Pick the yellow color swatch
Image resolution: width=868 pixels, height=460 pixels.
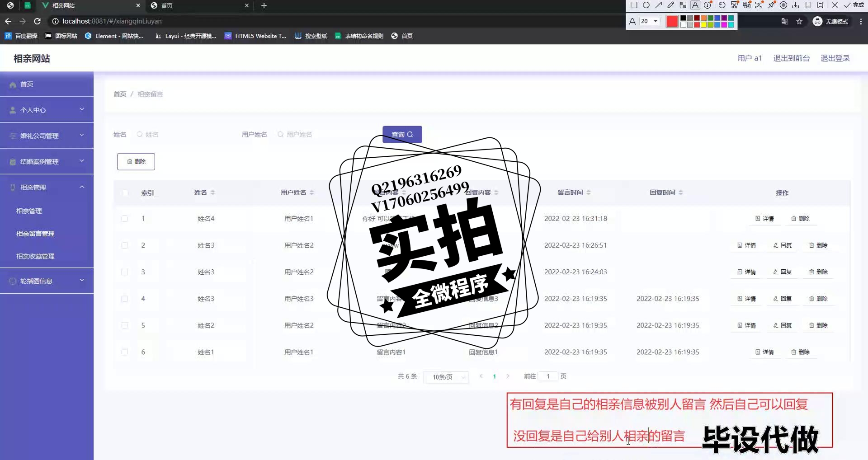pos(703,24)
